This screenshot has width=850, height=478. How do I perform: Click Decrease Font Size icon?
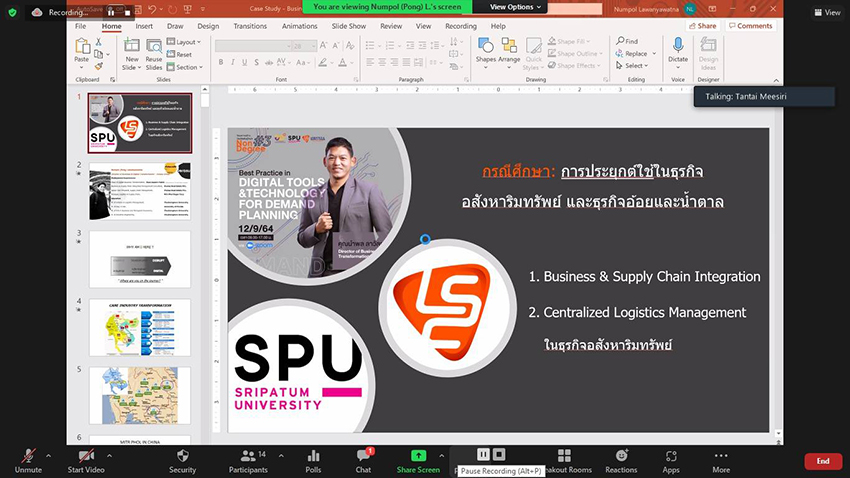336,46
